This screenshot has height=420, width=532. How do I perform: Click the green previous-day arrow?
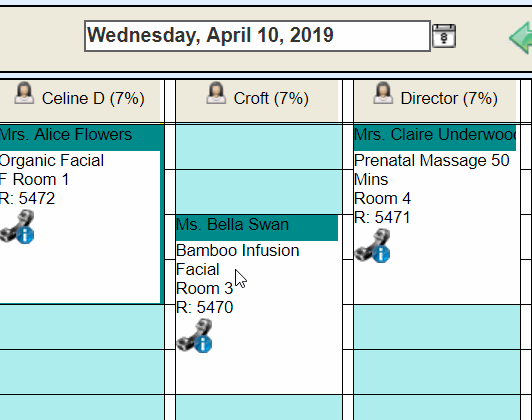(x=521, y=38)
